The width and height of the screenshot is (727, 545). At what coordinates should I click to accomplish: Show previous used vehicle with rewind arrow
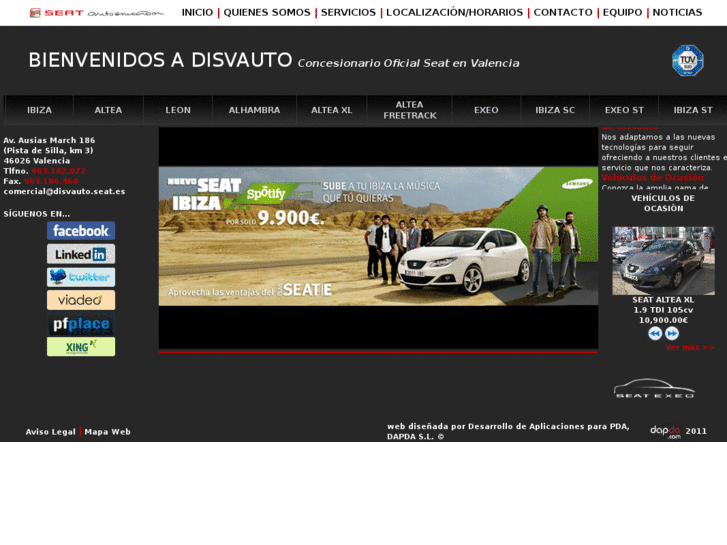point(655,333)
